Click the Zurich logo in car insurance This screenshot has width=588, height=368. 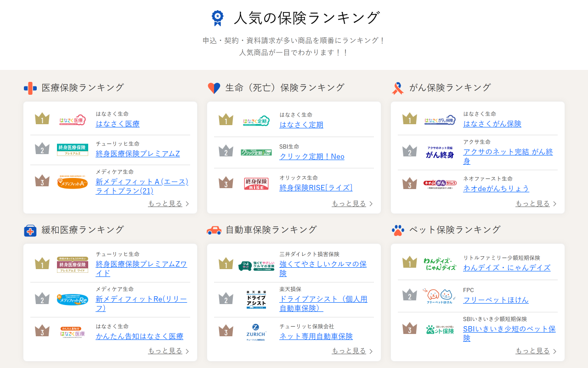[x=256, y=332]
